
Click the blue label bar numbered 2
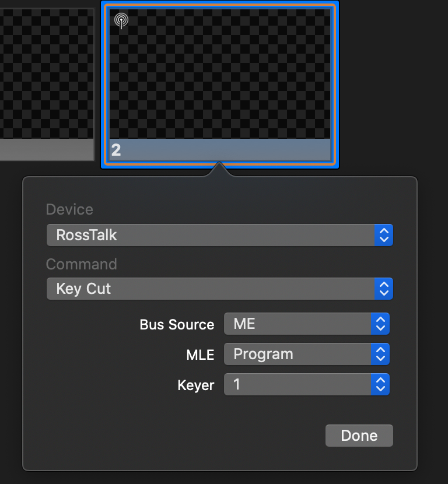(220, 150)
